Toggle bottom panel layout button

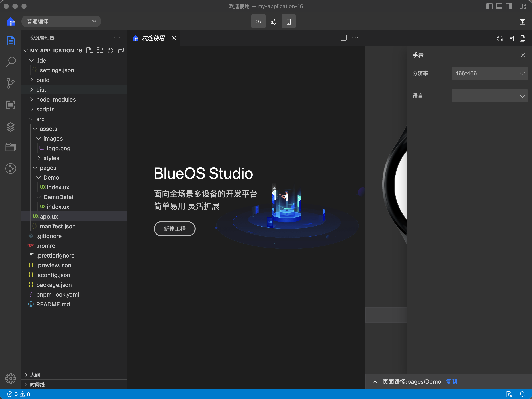point(499,6)
